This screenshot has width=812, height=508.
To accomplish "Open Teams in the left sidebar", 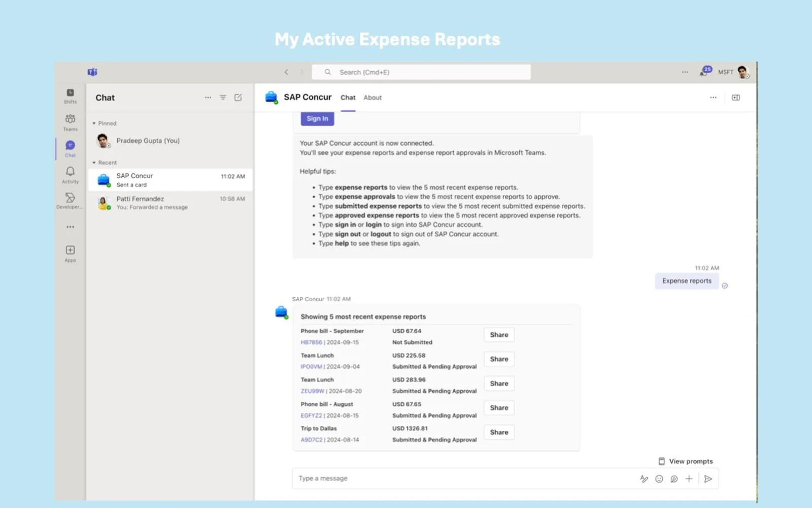I will (70, 122).
